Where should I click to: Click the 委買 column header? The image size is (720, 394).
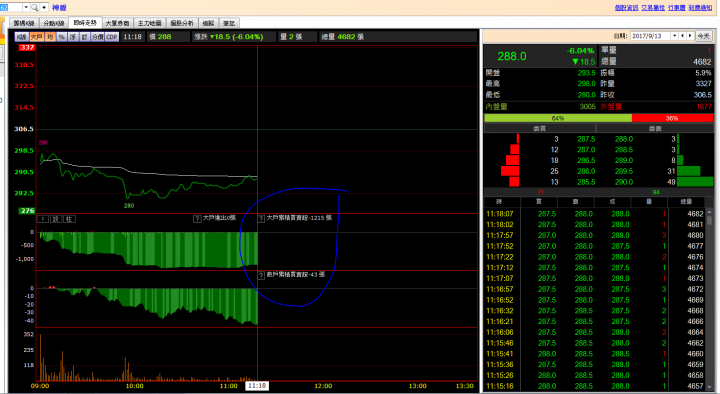tap(540, 129)
